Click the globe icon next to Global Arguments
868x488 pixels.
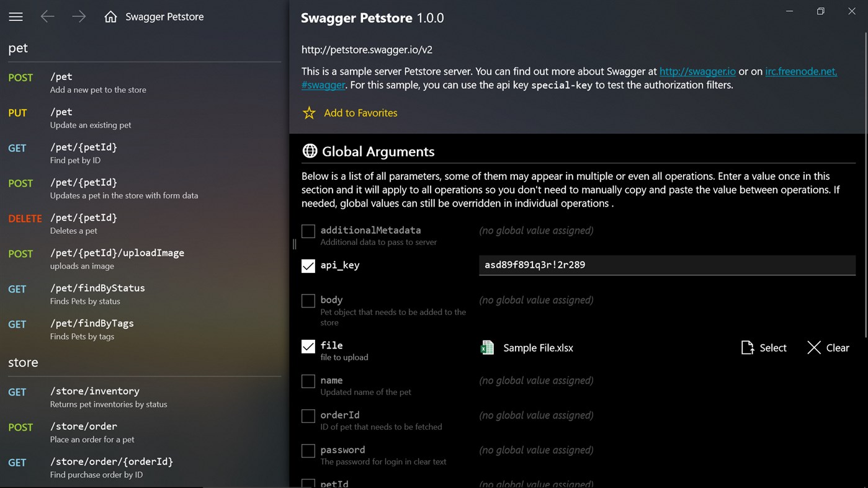(309, 151)
